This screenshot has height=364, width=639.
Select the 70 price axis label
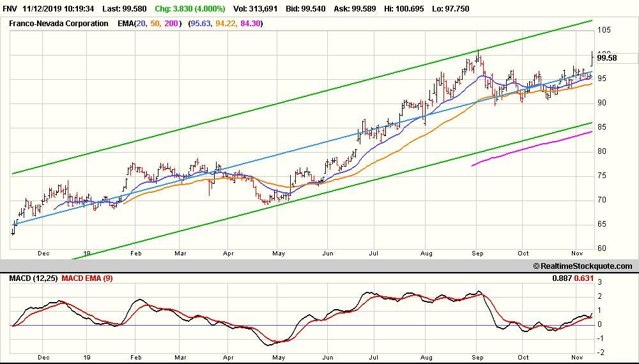(x=601, y=200)
